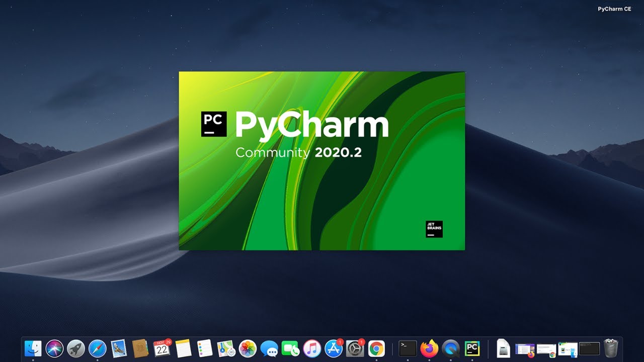Screen dimensions: 644x362
Task: Restore minimized window thumbnail beside Terminal thumbnail
Action: (x=568, y=348)
